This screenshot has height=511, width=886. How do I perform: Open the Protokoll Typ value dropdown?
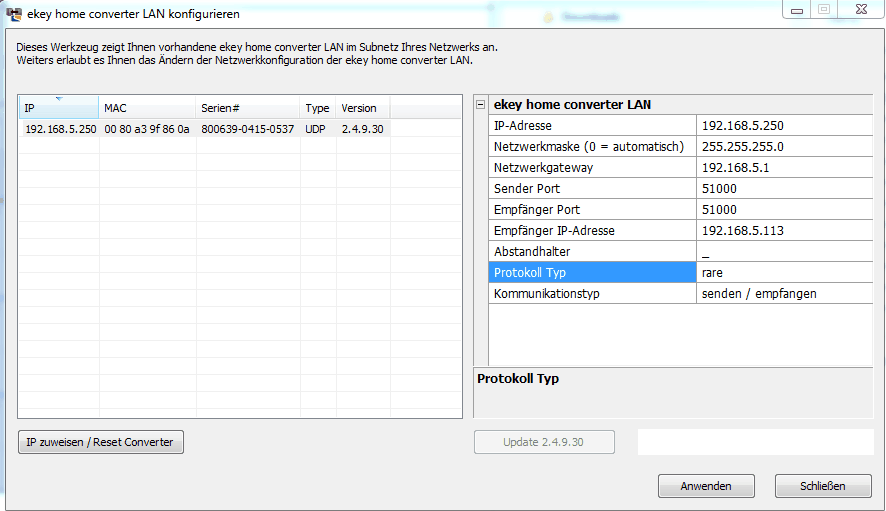[x=783, y=272]
